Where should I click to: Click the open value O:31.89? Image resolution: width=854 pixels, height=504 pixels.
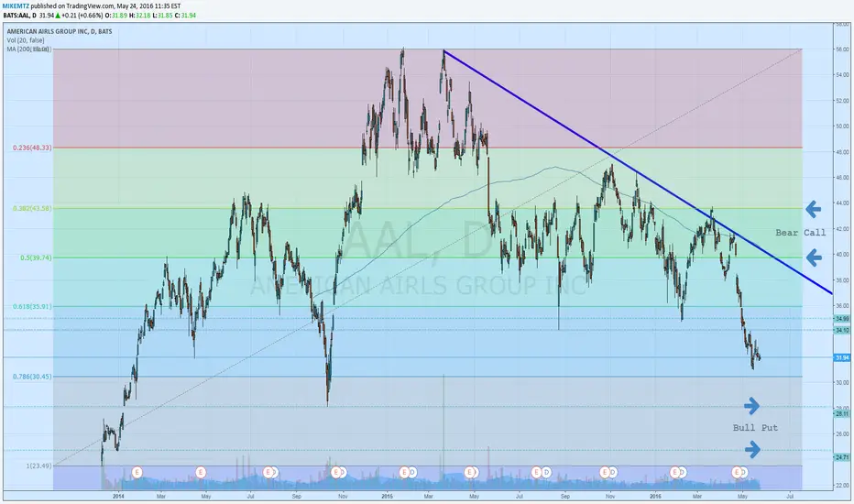coord(116,16)
